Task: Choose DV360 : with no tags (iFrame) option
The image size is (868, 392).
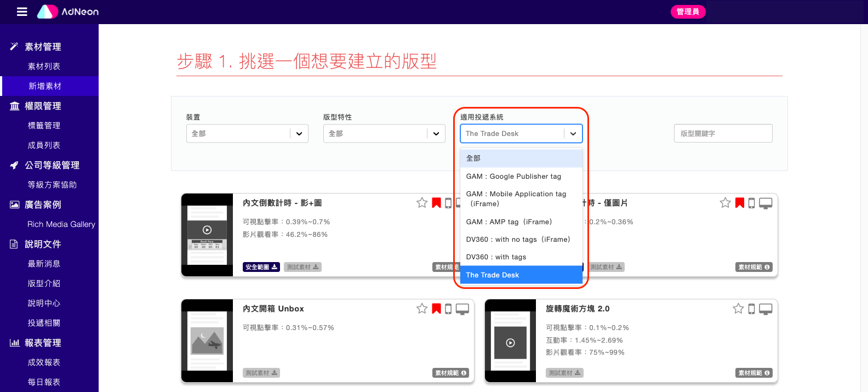Action: (521, 239)
